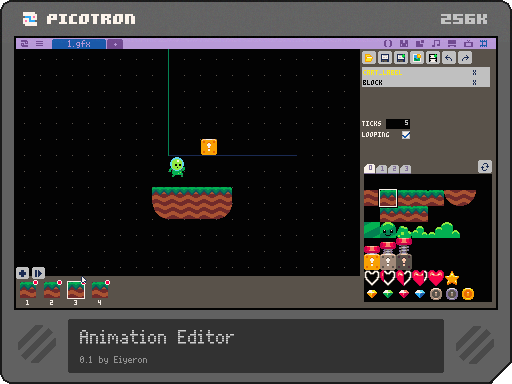Open the sound editor music note icon
Screen dimensions: 512x384
click(436, 43)
